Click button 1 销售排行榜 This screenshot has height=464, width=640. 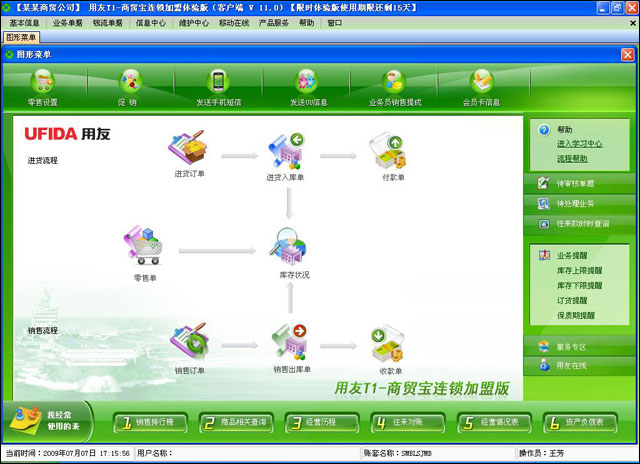pos(151,422)
